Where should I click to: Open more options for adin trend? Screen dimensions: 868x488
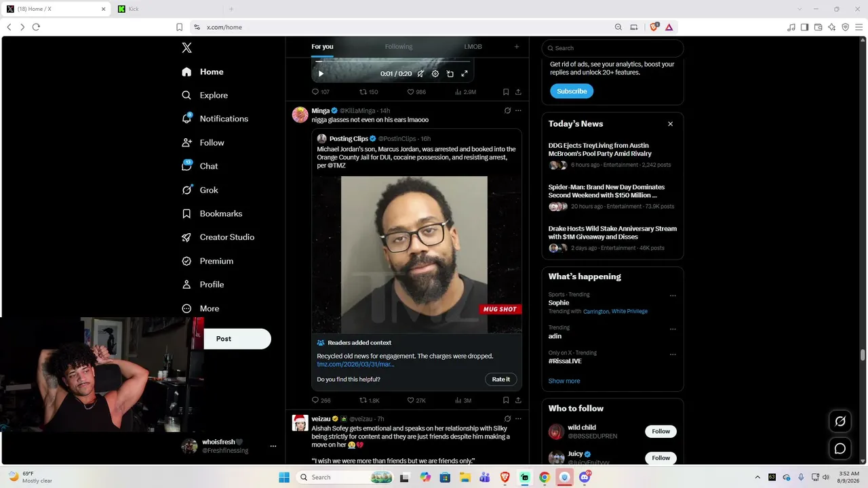[673, 329]
